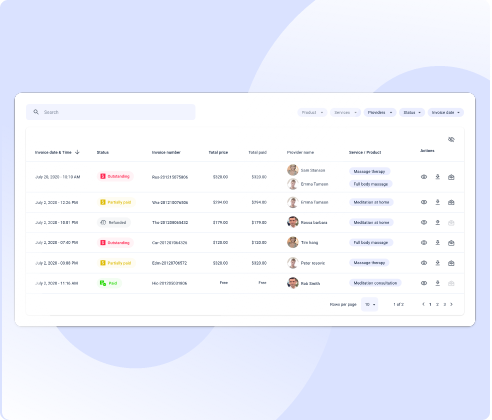
Task: View the Refunded invoice
Action: (424, 222)
